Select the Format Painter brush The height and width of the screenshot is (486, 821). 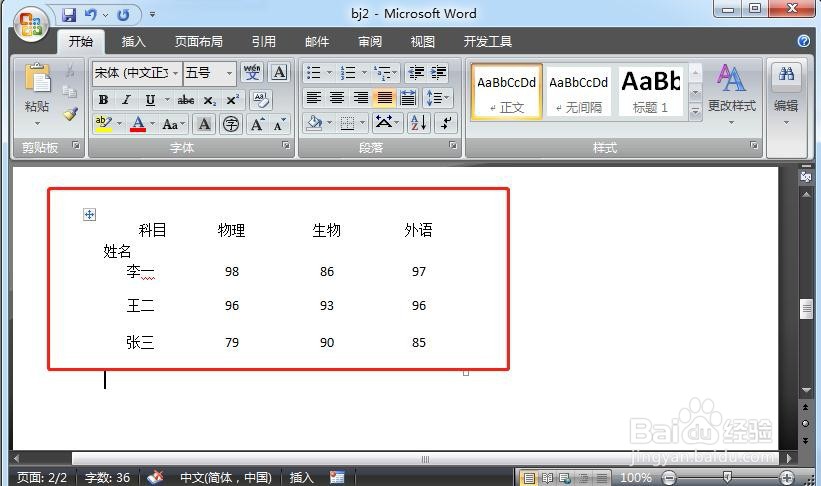tap(70, 114)
